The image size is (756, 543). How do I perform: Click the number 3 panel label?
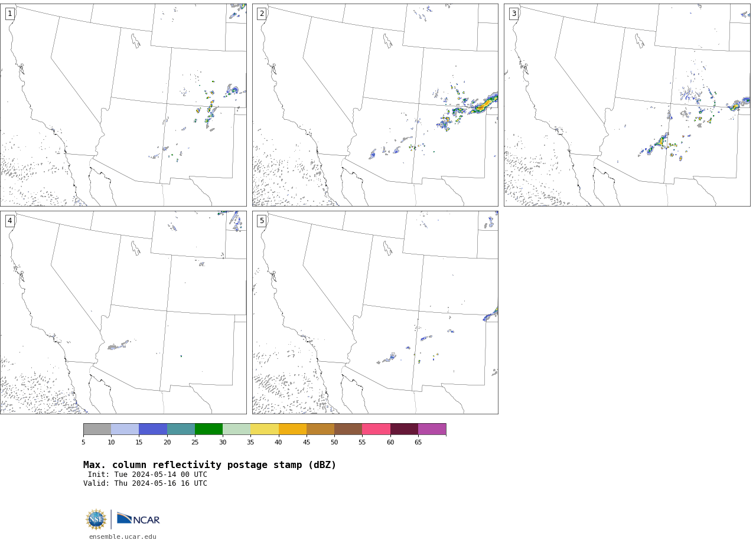tap(513, 14)
